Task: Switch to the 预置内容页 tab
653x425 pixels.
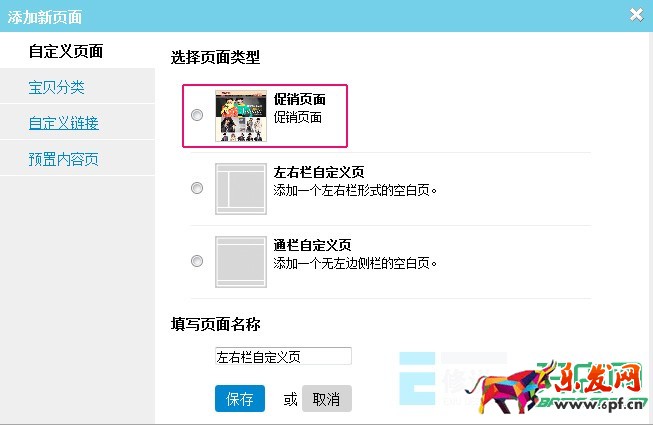Action: [x=63, y=159]
